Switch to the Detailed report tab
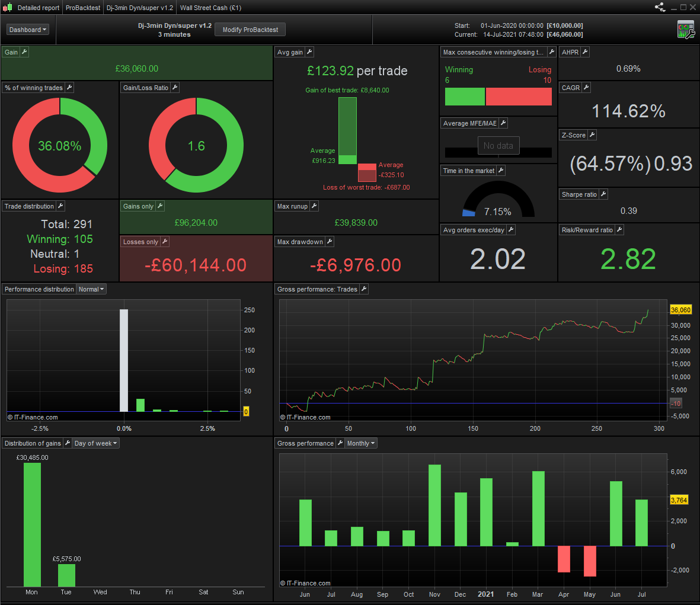 [39, 8]
